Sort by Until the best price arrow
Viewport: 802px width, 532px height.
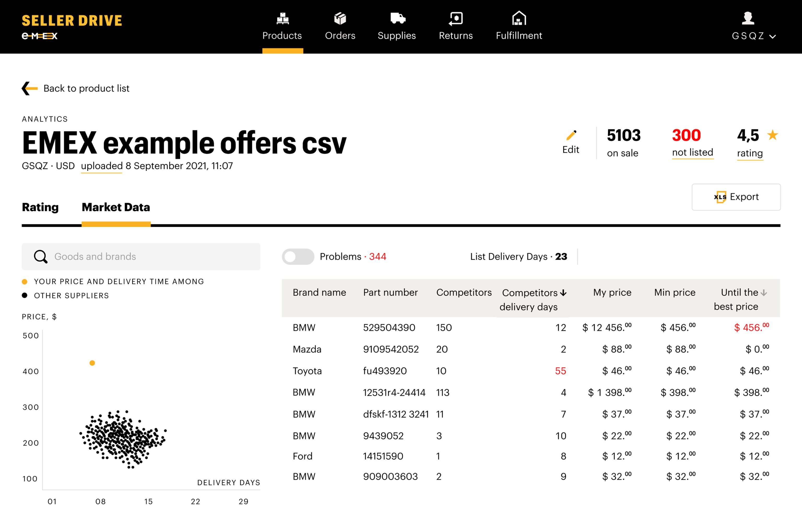764,293
